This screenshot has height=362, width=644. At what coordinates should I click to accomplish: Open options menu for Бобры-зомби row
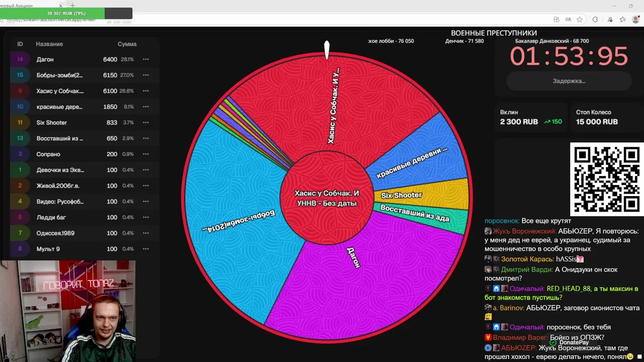pos(145,75)
